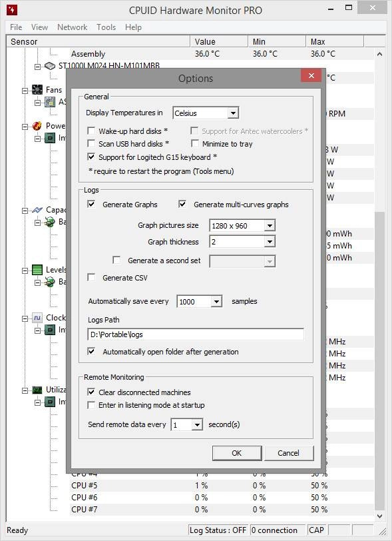This screenshot has width=392, height=541.
Task: Enable Generate CSV checkbox
Action: 91,277
